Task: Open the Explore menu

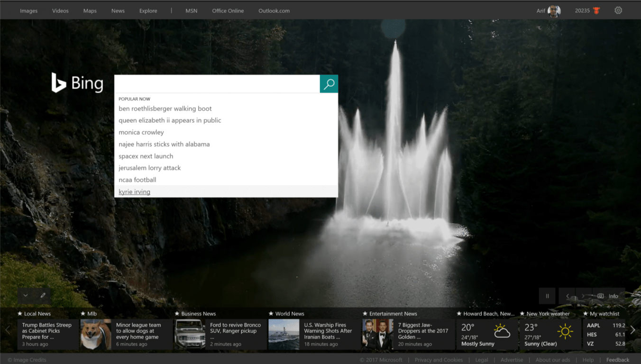Action: pos(148,11)
